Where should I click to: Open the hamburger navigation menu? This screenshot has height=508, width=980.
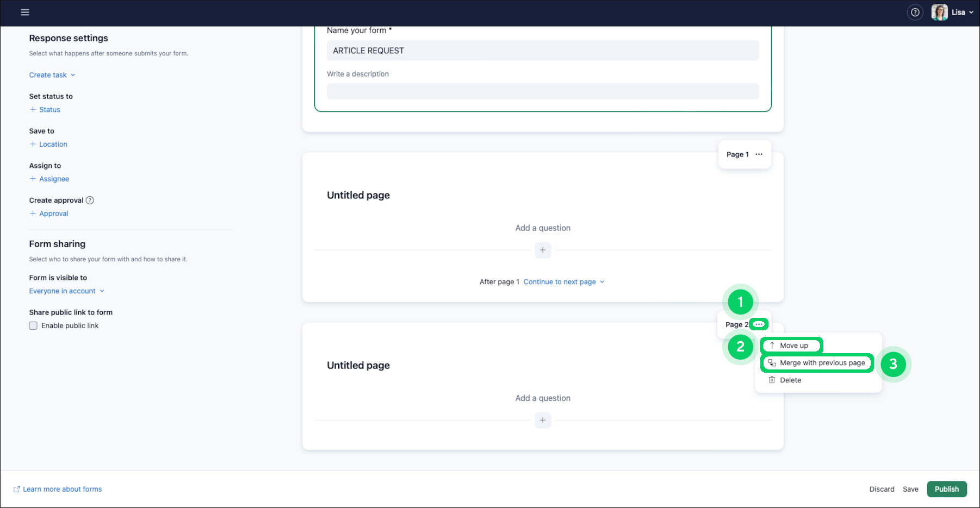tap(25, 12)
